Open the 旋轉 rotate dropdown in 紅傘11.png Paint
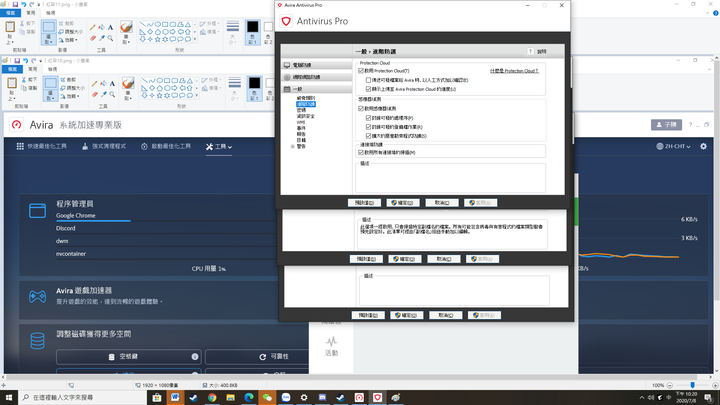Viewport: 720px width, 405px height. 69,40
